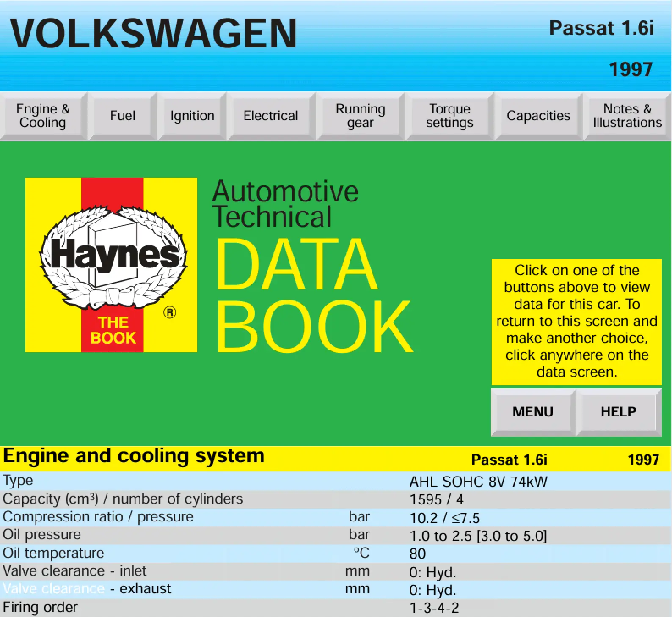Viewport: 672px width, 617px height.
Task: Open the Engine & Cooling tab
Action: pos(43,116)
